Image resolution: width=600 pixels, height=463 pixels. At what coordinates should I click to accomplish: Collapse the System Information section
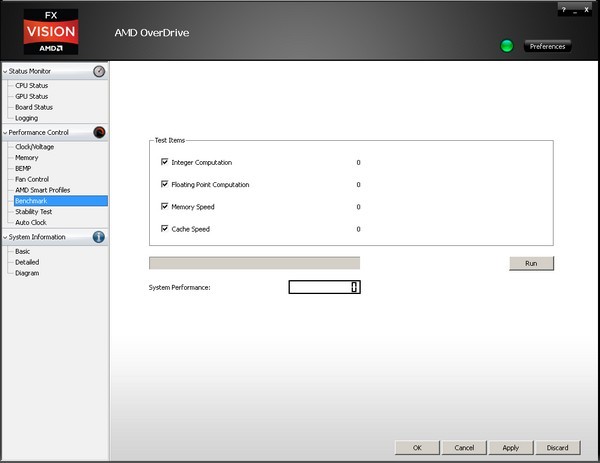pos(5,237)
